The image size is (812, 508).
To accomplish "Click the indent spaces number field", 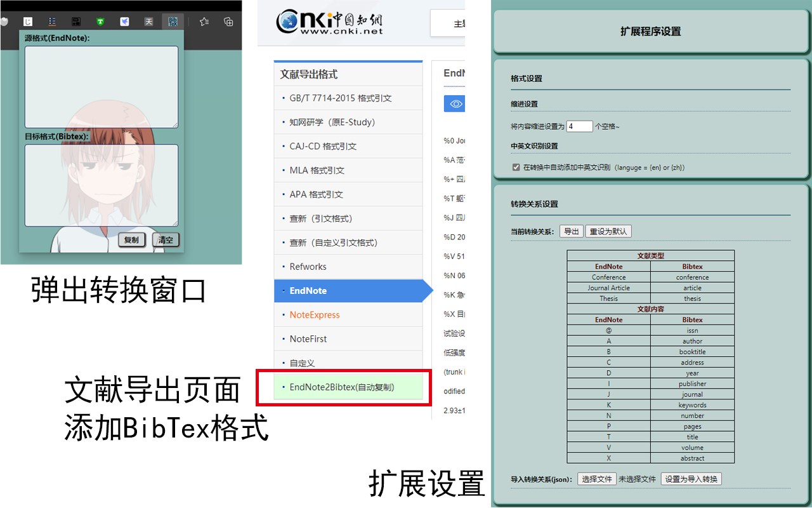I will click(579, 126).
